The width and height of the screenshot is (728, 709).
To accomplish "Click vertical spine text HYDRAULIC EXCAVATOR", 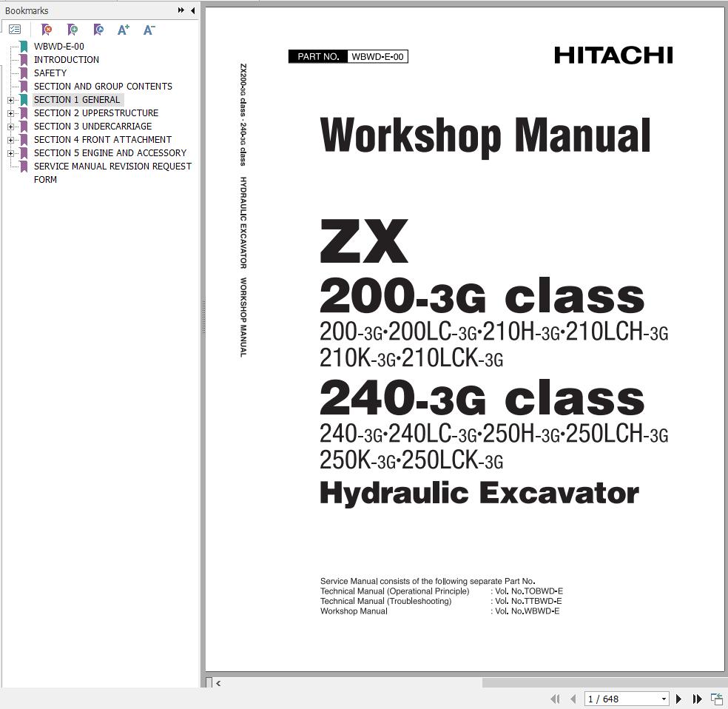I will [x=243, y=223].
